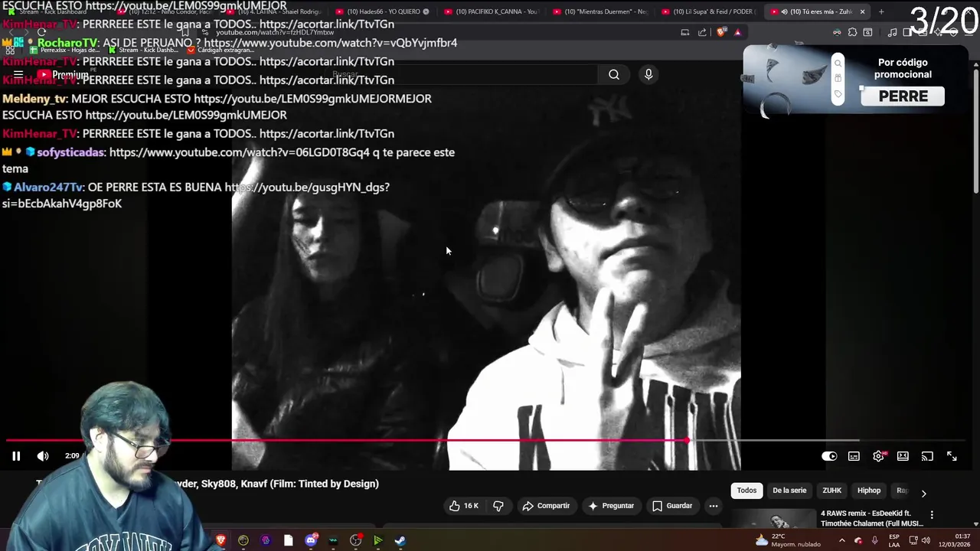Open the RocharoTV YouTube link
This screenshot has height=551, width=980.
click(x=330, y=43)
